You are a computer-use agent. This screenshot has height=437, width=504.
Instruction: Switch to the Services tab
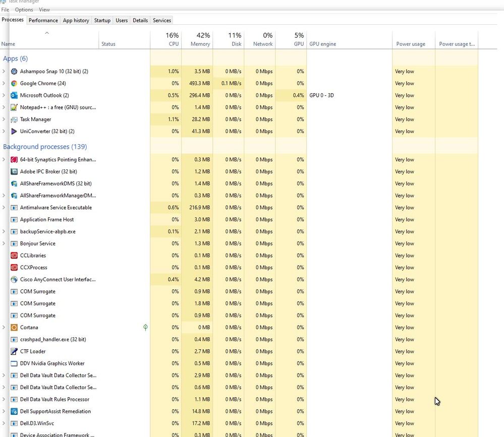click(x=161, y=20)
